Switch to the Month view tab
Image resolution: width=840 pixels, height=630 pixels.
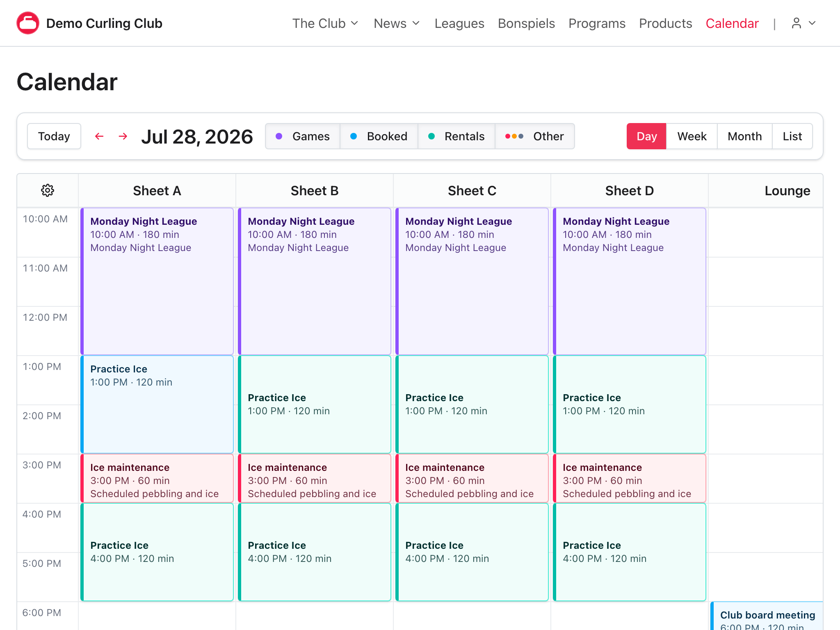pyautogui.click(x=744, y=136)
